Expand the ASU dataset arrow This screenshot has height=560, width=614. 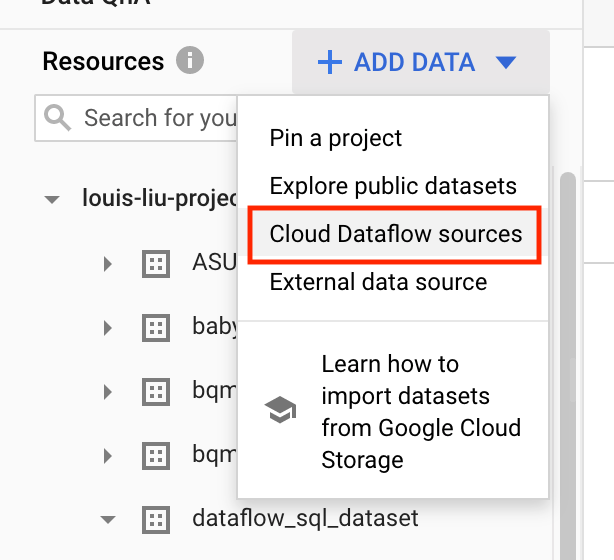pyautogui.click(x=108, y=264)
